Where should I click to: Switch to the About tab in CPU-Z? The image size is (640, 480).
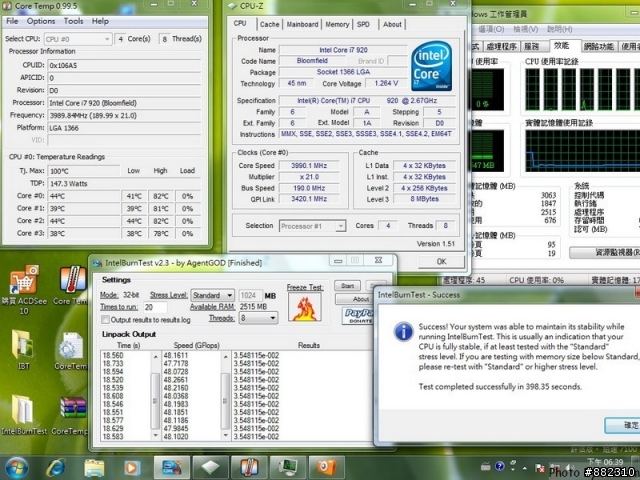392,24
